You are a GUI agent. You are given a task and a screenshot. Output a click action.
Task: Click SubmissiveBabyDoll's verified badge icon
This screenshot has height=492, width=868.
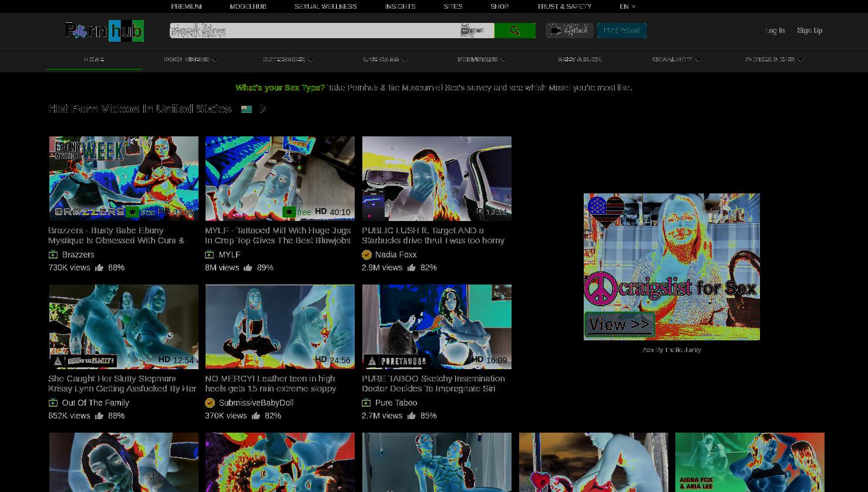[x=210, y=403]
